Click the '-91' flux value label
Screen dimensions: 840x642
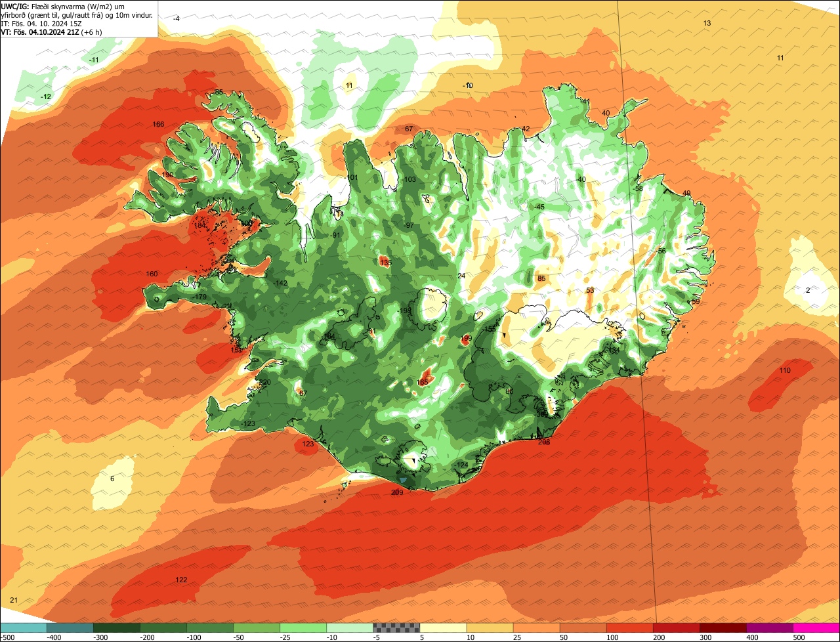click(x=335, y=236)
